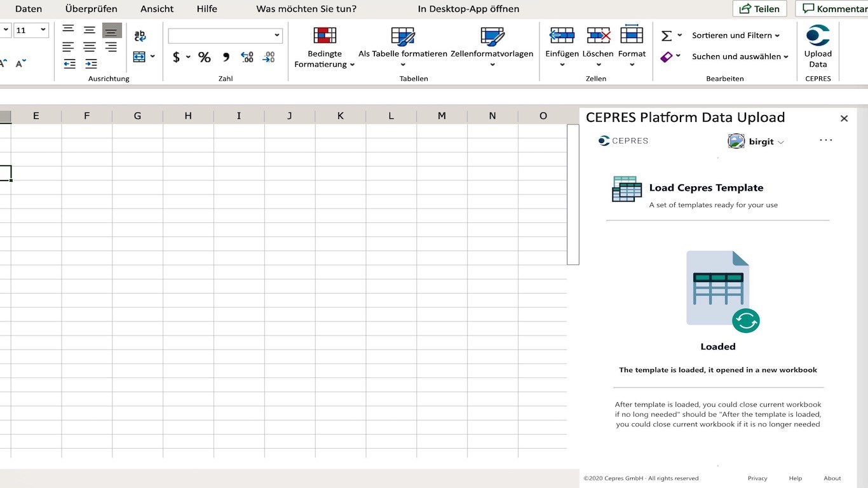The width and height of the screenshot is (868, 488).
Task: Click the Load Cepres Template heading
Action: (x=706, y=188)
